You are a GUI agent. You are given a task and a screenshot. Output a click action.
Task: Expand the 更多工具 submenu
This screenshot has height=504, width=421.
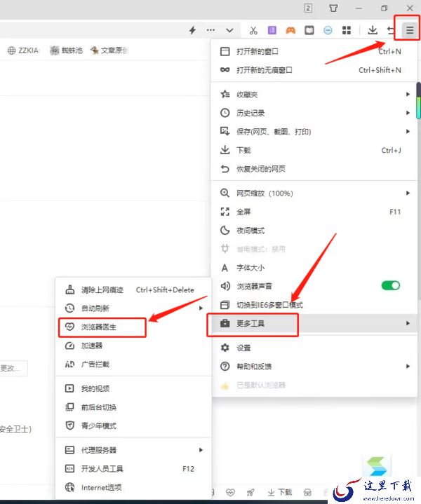[x=314, y=323]
